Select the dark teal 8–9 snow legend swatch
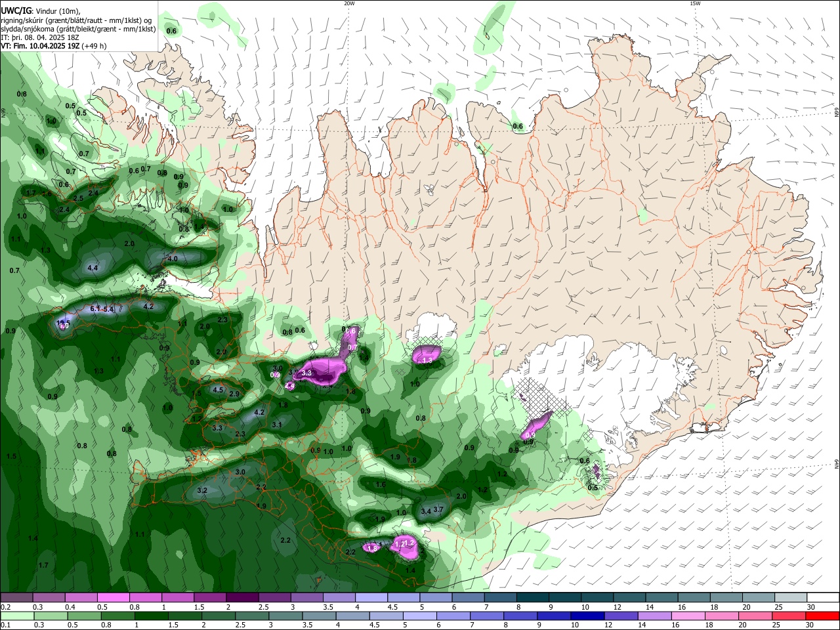The width and height of the screenshot is (840, 630). click(531, 598)
